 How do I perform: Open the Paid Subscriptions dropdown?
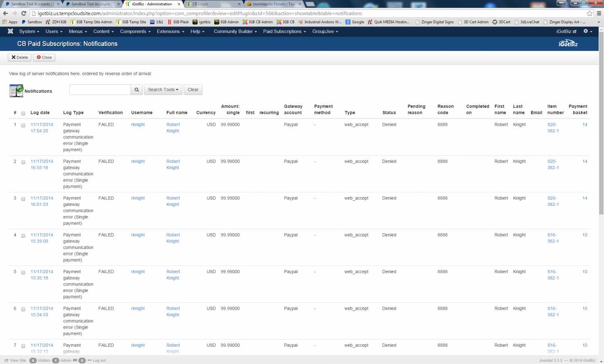[284, 31]
